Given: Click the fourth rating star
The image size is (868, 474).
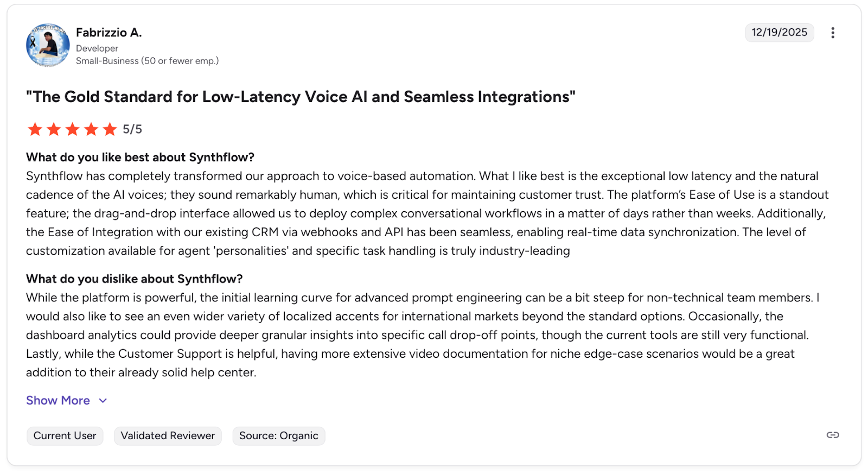Looking at the screenshot, I should point(91,129).
